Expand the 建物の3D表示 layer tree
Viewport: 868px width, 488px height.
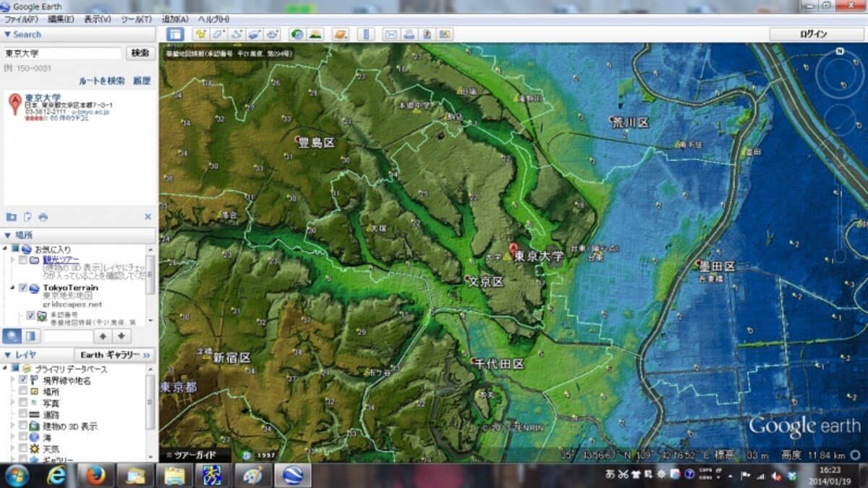pos(13,426)
